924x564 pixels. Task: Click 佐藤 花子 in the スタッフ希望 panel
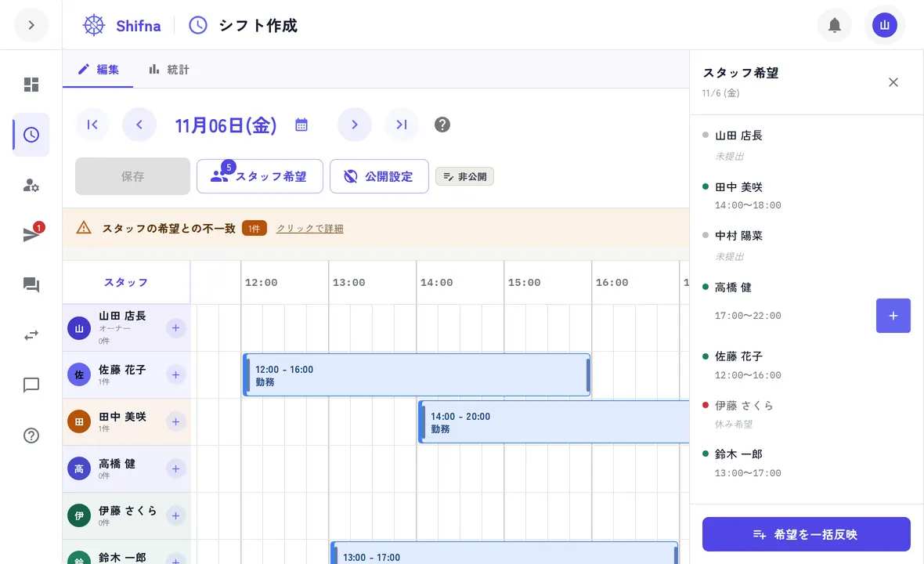pos(738,356)
